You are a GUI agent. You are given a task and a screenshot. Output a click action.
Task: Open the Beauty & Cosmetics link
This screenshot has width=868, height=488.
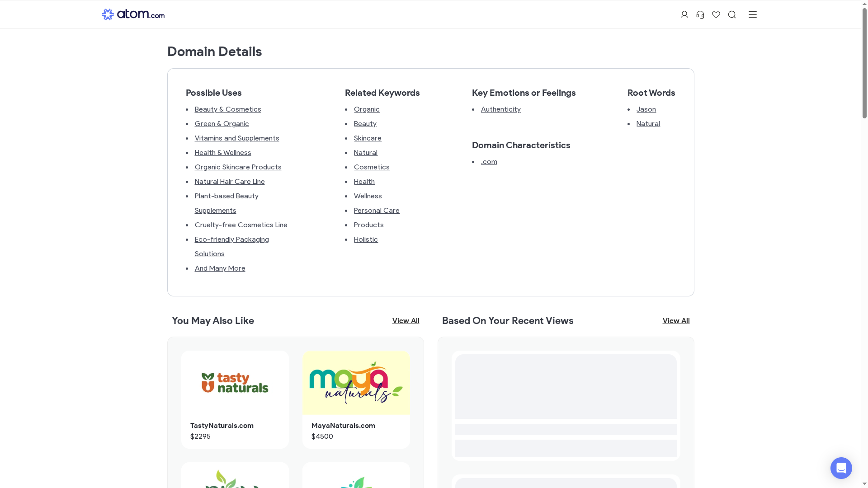tap(228, 109)
